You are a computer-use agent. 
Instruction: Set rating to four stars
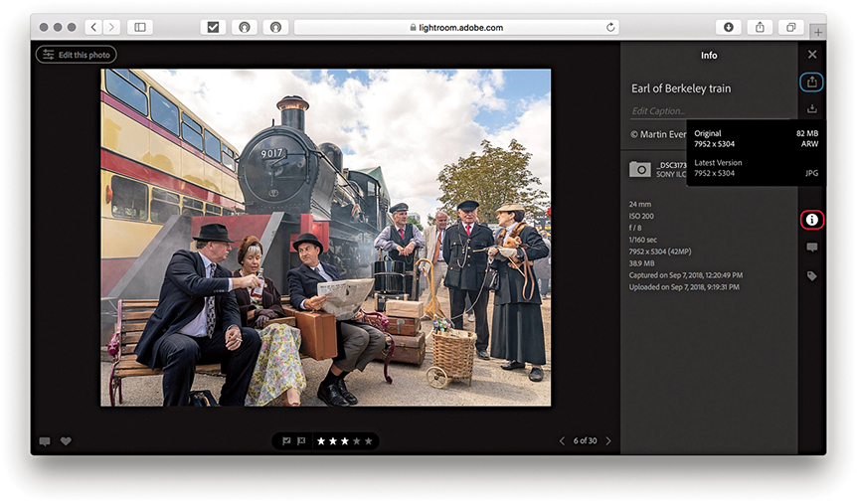(x=357, y=440)
